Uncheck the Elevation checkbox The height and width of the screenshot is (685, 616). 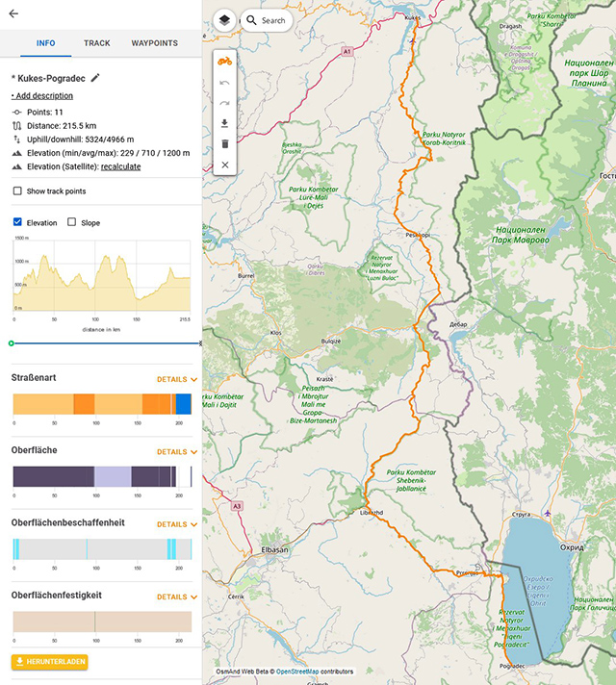pos(17,222)
